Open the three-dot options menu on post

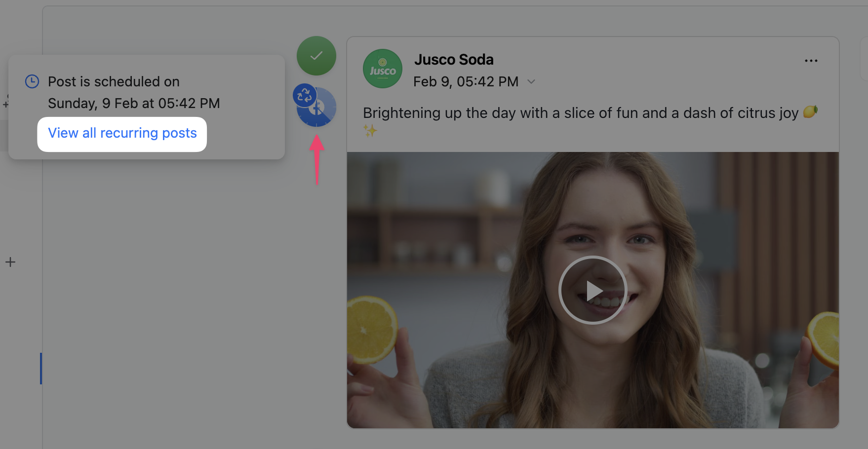[x=811, y=61]
